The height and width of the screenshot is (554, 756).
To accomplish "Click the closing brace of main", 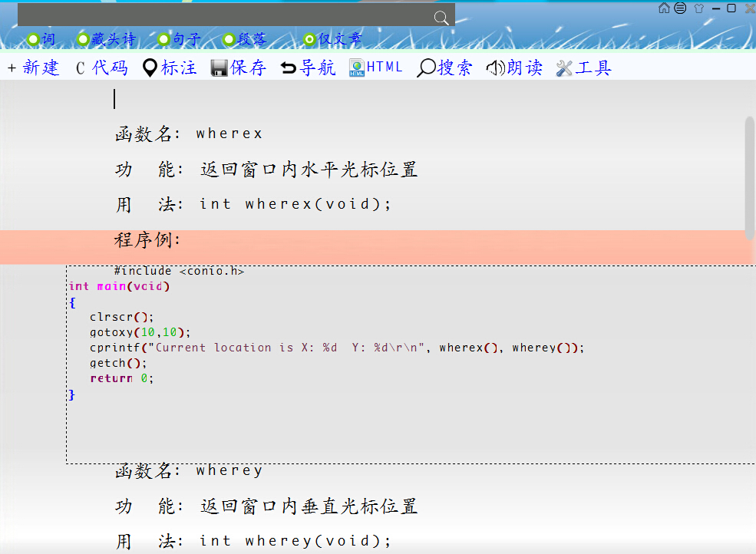I will click(x=72, y=395).
